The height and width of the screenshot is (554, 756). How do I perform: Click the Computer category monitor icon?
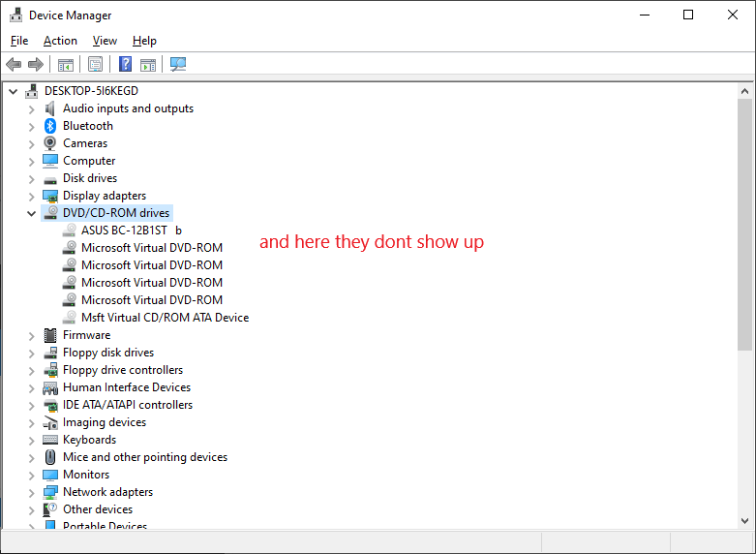(x=50, y=161)
